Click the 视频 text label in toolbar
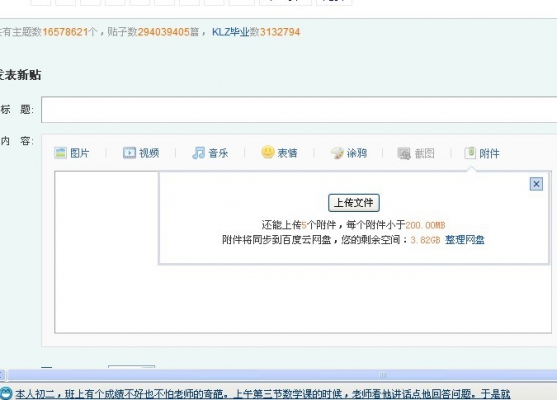Image resolution: width=557 pixels, height=400 pixels. (149, 153)
